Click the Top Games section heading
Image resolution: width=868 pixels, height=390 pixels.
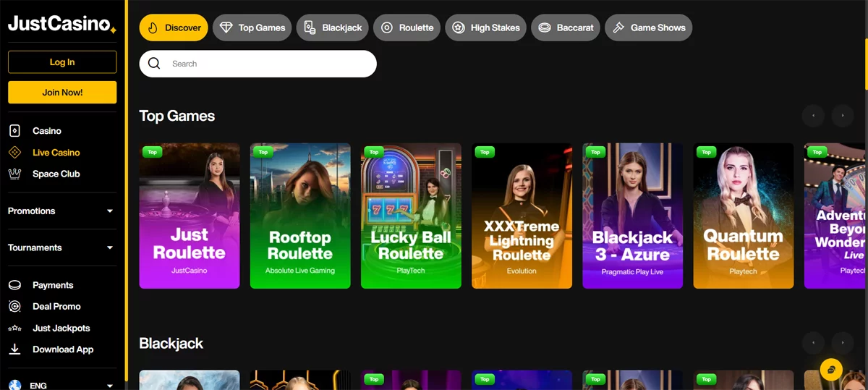pos(177,116)
